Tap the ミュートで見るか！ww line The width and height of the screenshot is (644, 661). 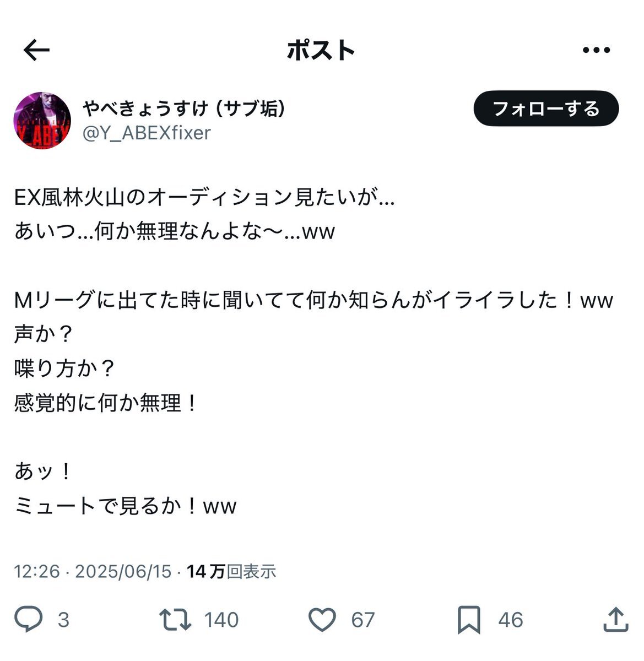[x=126, y=505]
